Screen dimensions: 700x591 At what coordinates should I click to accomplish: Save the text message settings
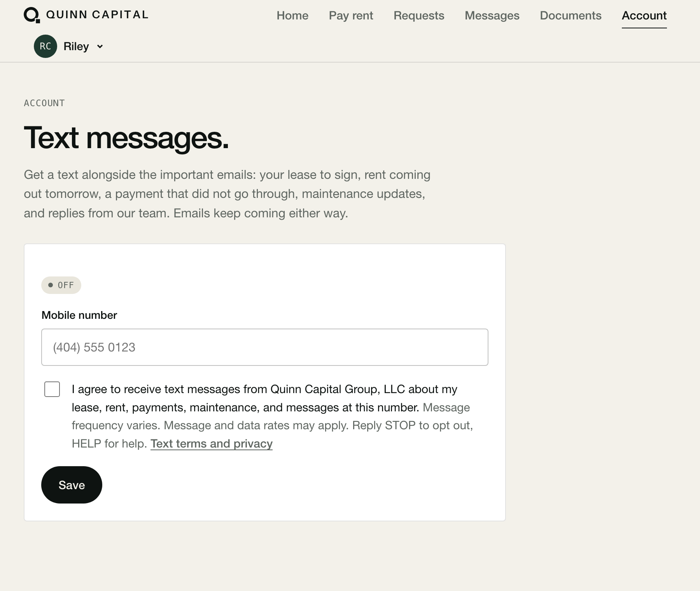[72, 485]
